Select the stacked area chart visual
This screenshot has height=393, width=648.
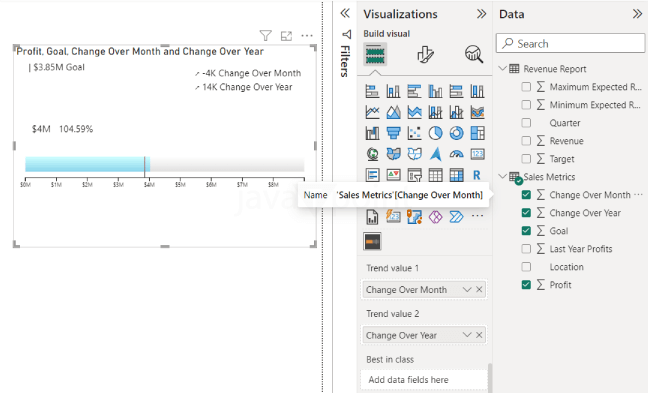pyautogui.click(x=414, y=112)
